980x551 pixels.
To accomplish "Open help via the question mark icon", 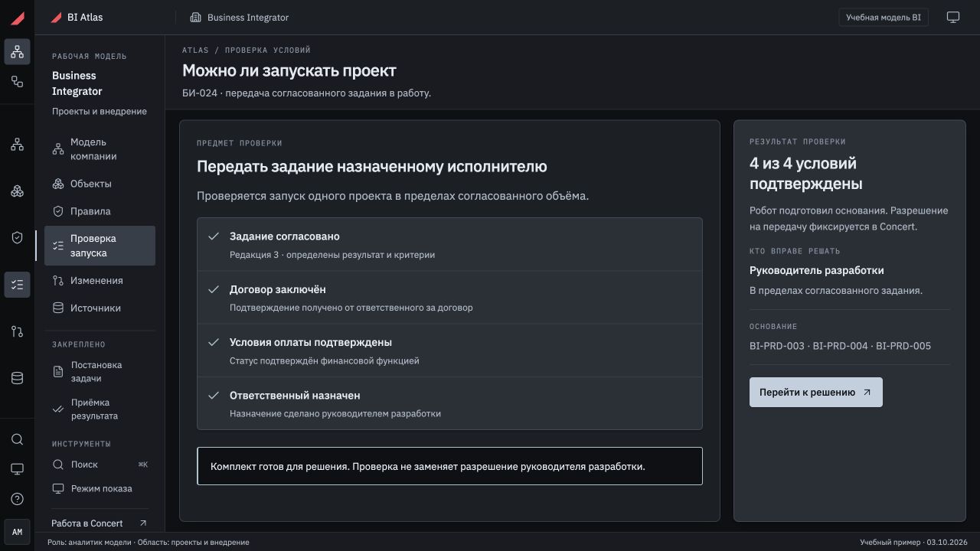I will click(17, 499).
